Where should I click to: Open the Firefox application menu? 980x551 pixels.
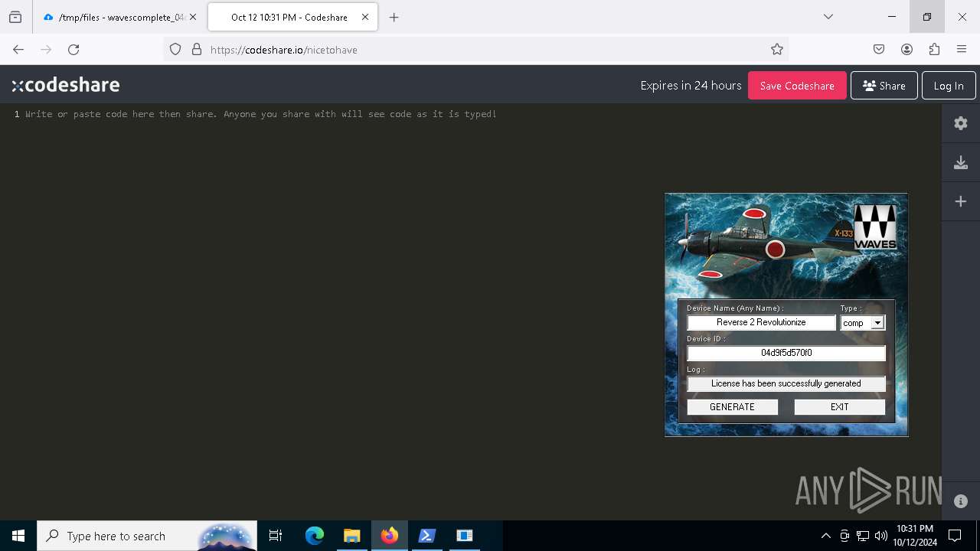coord(962,50)
